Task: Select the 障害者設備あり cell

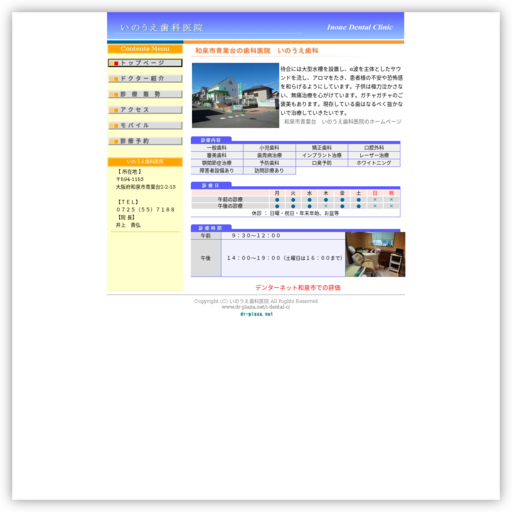Action: [x=217, y=171]
